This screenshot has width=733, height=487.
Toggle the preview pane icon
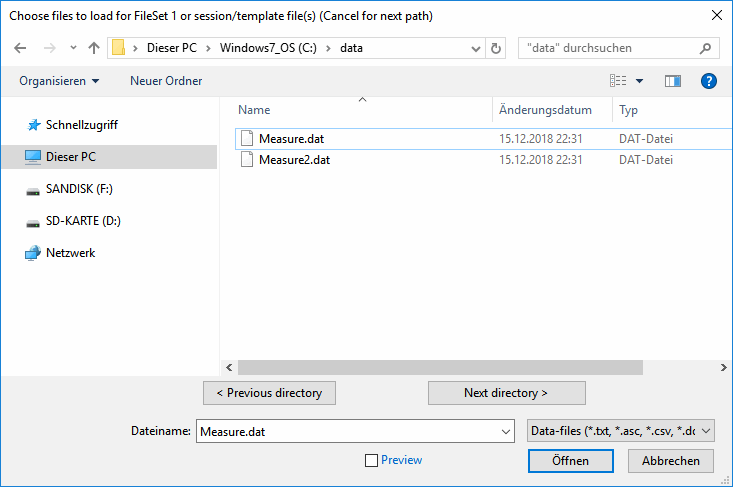672,81
